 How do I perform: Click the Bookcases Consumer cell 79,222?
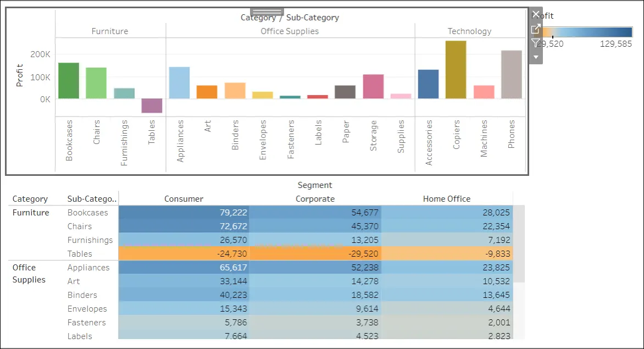click(x=184, y=212)
